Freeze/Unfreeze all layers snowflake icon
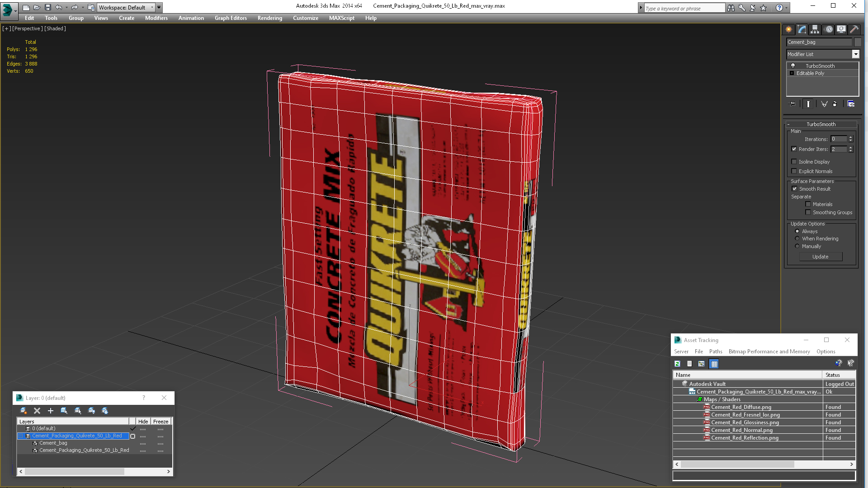The width and height of the screenshot is (868, 488). click(x=105, y=411)
